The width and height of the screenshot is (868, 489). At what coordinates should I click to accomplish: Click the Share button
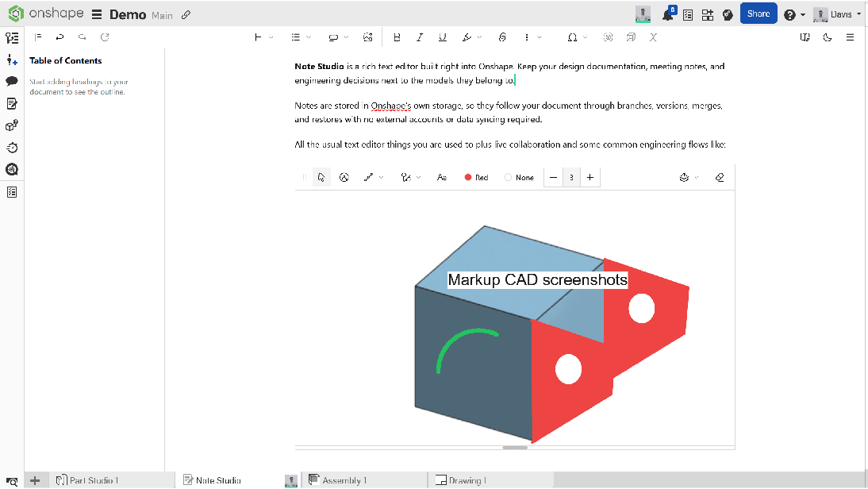(759, 13)
